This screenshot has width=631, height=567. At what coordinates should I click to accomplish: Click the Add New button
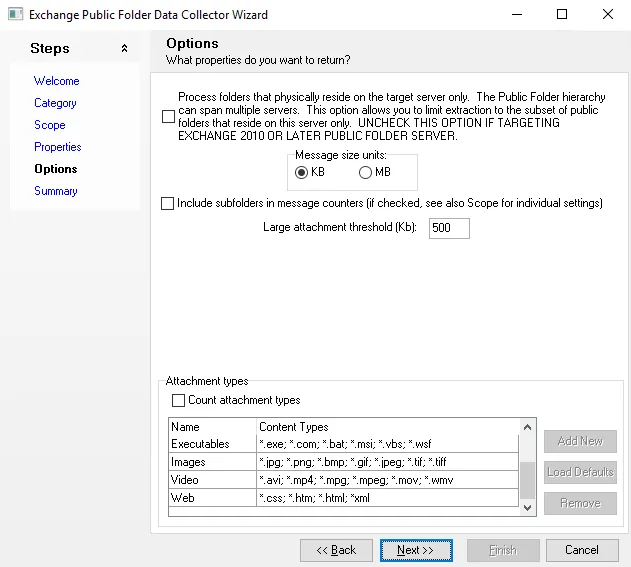[x=580, y=441]
